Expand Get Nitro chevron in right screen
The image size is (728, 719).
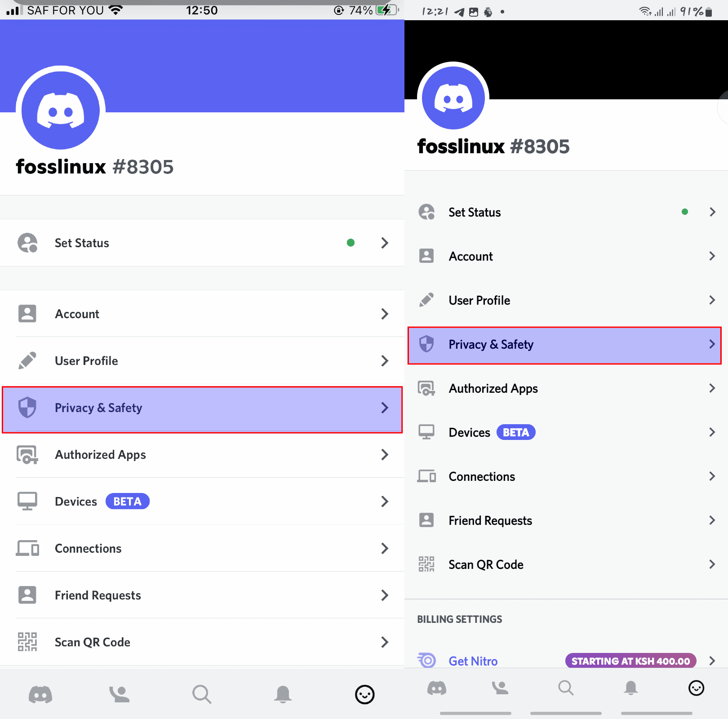712,661
